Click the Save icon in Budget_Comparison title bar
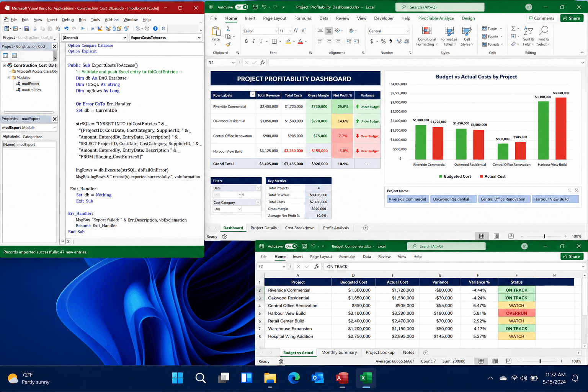This screenshot has height=392, width=588. pyautogui.click(x=304, y=246)
